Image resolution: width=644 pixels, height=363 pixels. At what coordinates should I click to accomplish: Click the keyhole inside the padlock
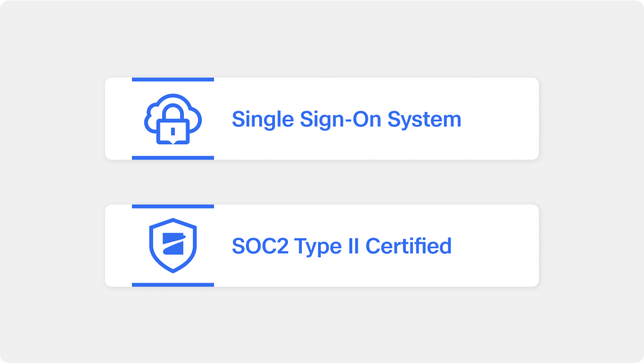pos(173,131)
